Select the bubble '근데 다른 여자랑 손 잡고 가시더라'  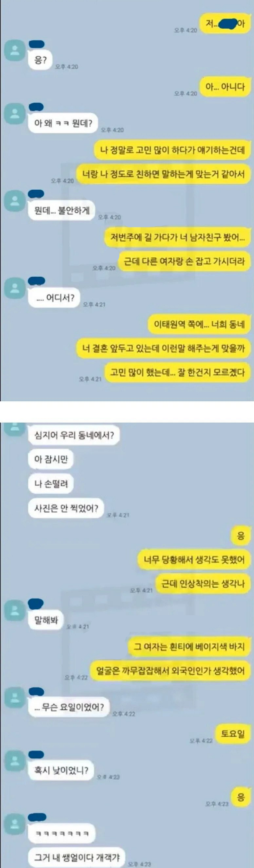pos(184,261)
